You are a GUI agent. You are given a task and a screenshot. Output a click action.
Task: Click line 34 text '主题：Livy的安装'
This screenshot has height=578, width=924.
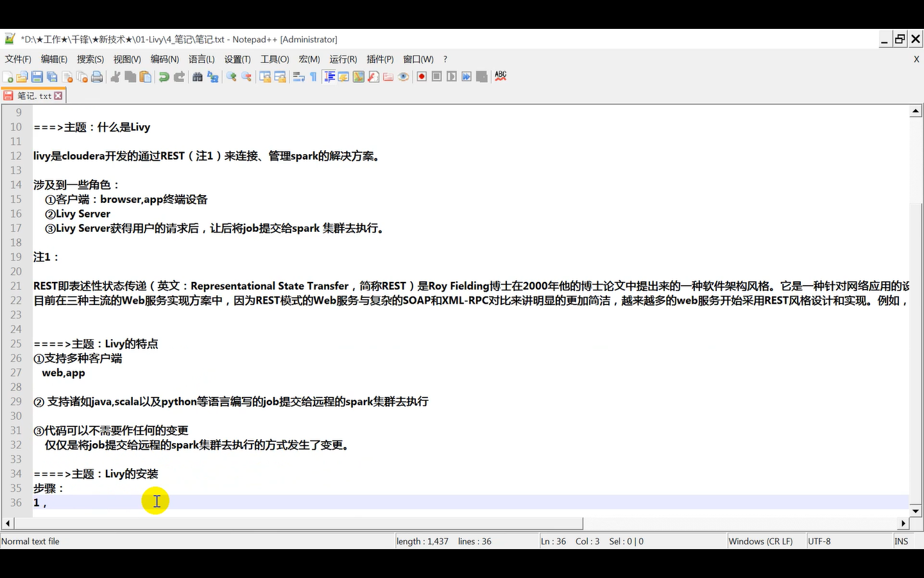(115, 474)
